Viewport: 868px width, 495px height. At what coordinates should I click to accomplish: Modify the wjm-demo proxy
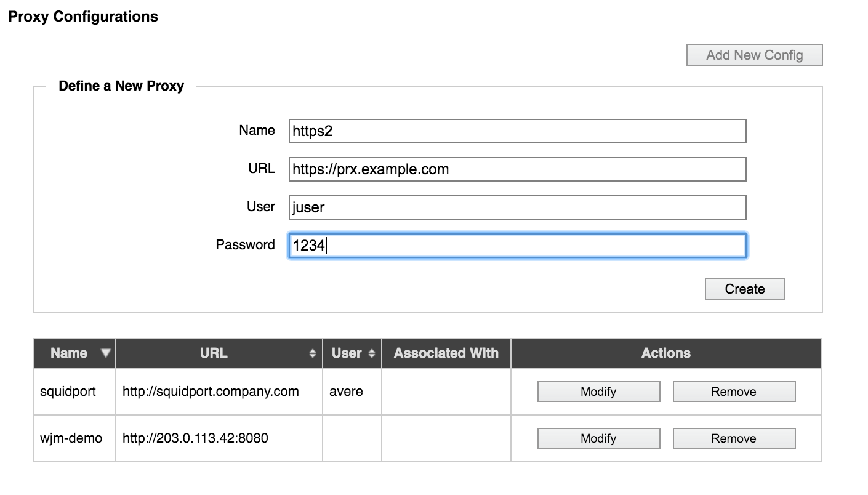click(598, 438)
